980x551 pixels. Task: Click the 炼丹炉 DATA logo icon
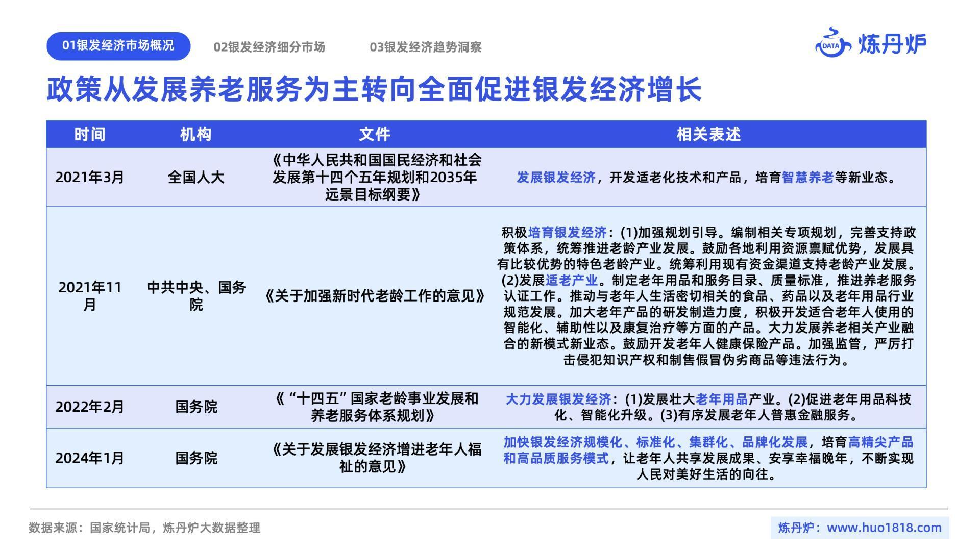click(x=833, y=42)
